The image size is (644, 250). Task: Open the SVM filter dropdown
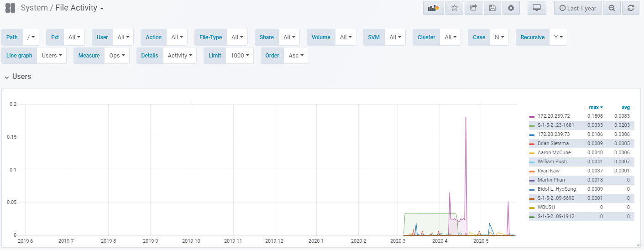395,37
